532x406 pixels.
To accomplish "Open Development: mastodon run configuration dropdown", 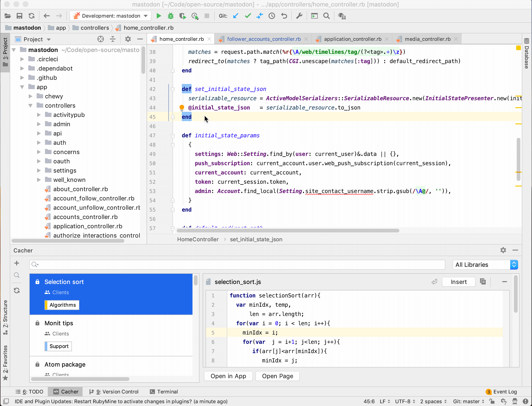I will pyautogui.click(x=111, y=16).
